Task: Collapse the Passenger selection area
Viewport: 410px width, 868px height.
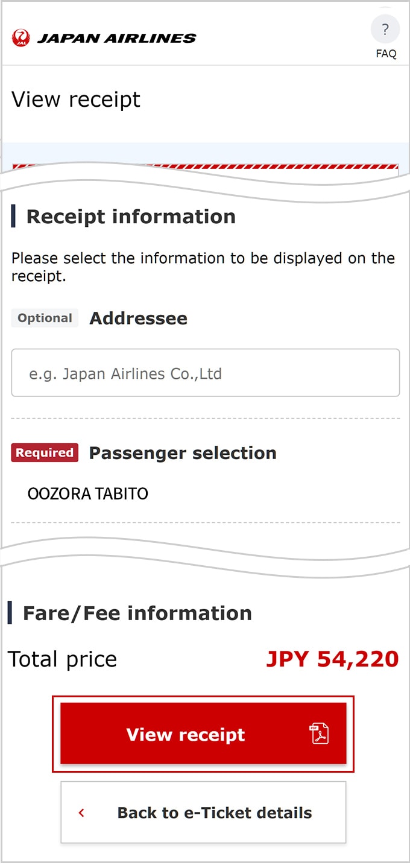Action: click(x=182, y=452)
